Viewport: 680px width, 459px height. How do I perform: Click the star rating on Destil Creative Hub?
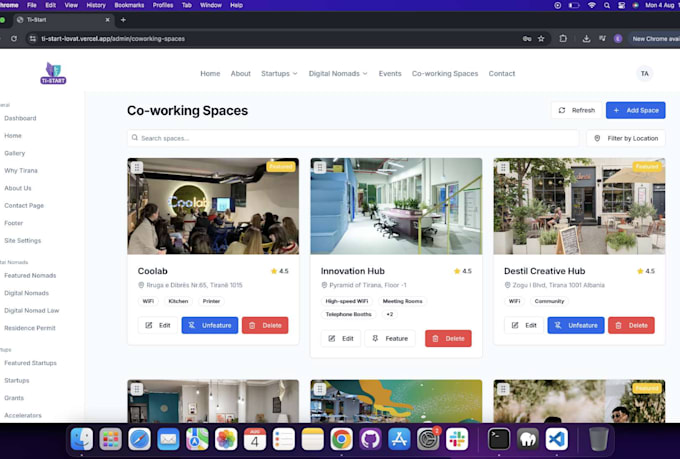(645, 271)
